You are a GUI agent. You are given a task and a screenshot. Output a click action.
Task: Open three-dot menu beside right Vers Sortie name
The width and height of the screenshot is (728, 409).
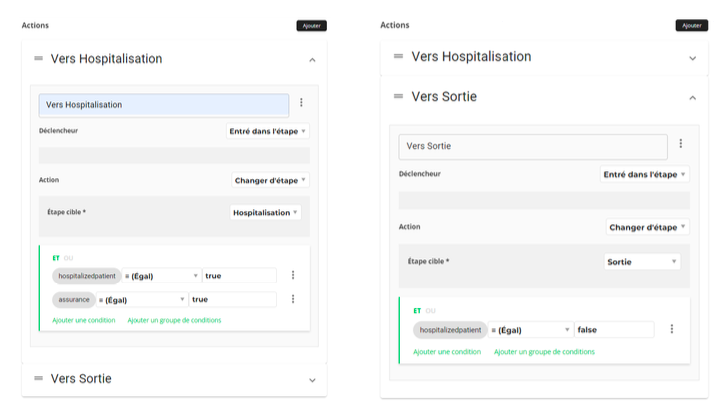[681, 144]
